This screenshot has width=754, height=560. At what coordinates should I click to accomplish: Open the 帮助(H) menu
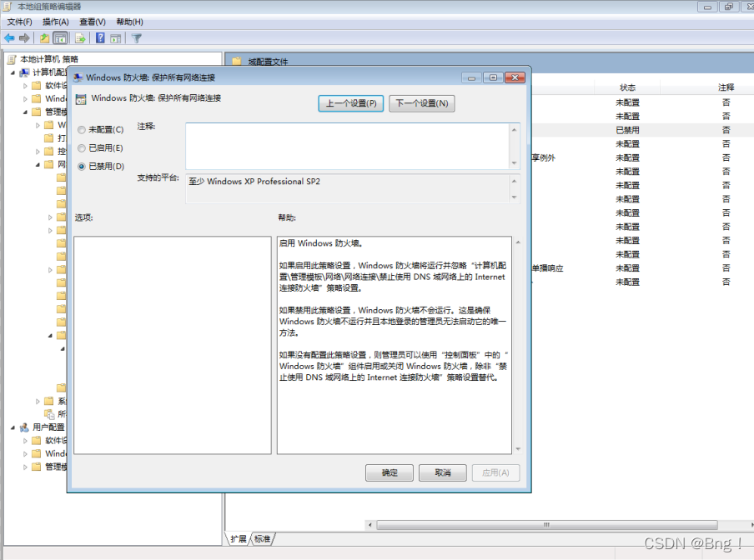(129, 22)
